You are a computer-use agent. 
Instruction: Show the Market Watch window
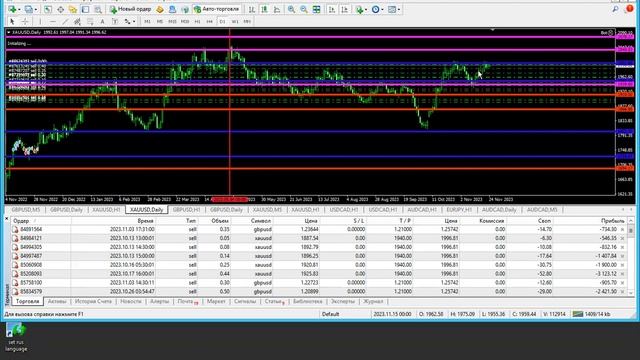48,9
